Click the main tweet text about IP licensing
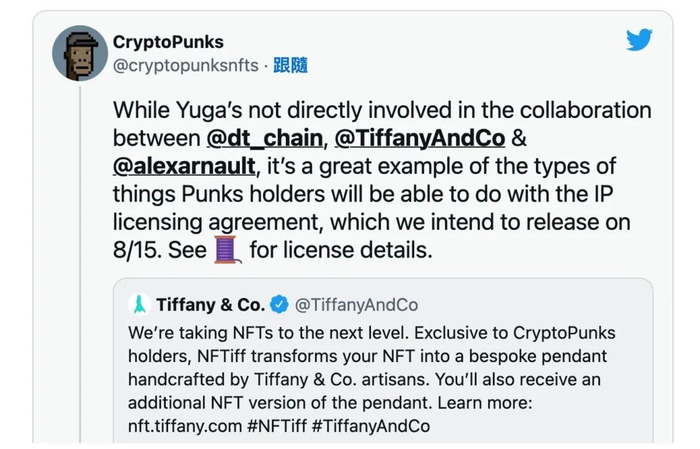The width and height of the screenshot is (700, 449). click(380, 193)
